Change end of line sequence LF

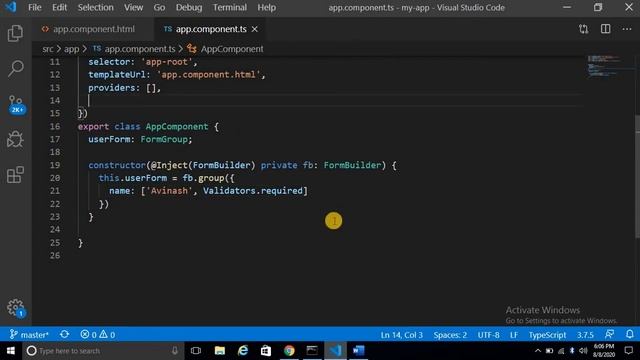coord(514,335)
